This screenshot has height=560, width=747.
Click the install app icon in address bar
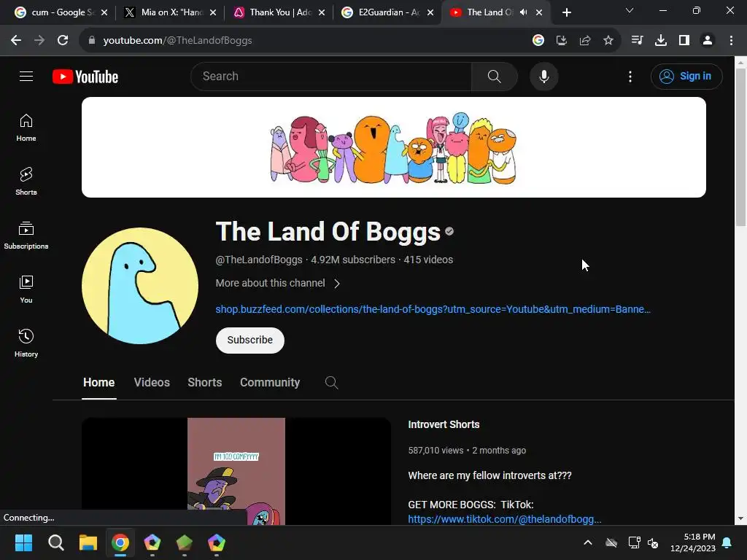[562, 41]
